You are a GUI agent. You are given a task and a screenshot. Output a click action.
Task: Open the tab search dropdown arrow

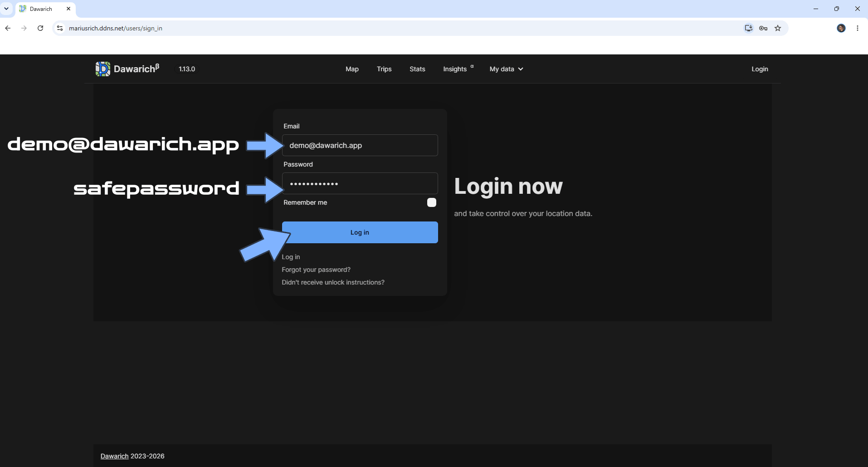[6, 9]
